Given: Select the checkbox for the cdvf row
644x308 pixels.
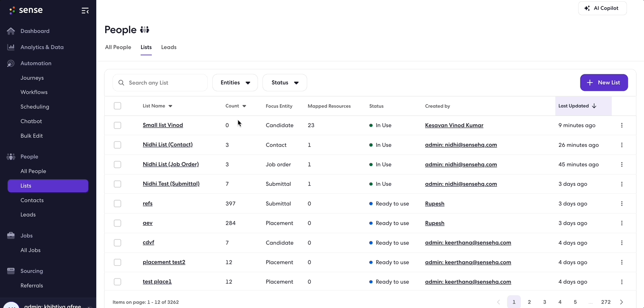Looking at the screenshot, I should coord(117,243).
